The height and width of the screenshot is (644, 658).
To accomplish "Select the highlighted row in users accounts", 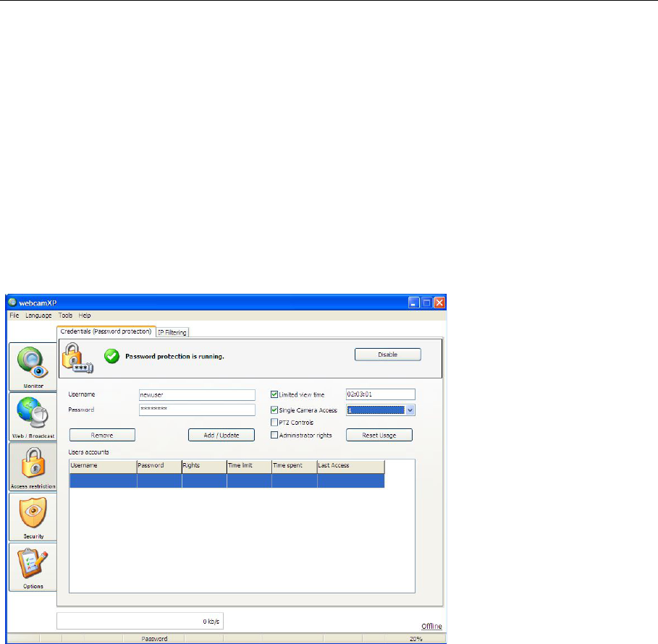I will click(x=227, y=480).
